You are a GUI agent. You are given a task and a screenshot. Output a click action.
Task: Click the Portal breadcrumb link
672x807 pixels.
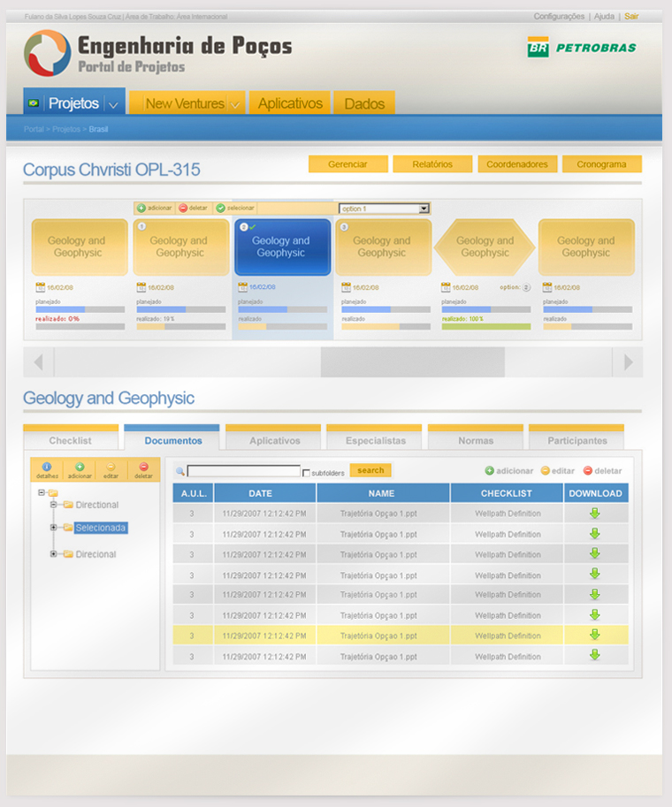coord(34,129)
